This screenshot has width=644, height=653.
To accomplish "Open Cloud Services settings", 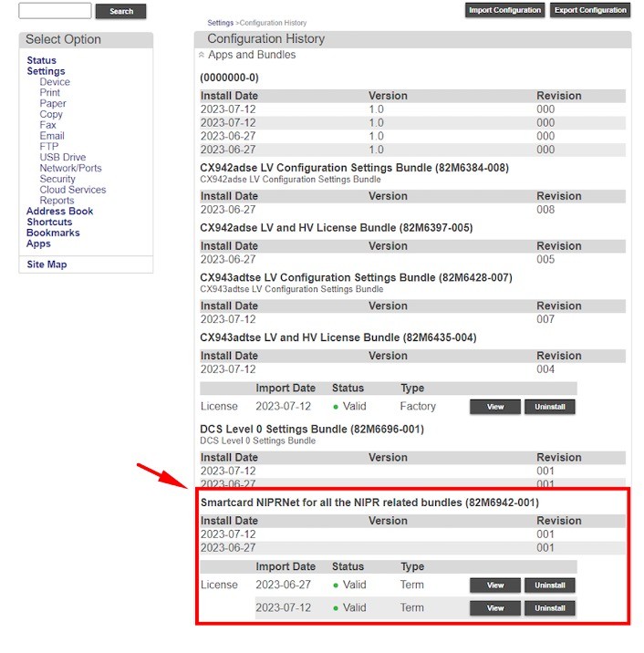I will point(72,190).
